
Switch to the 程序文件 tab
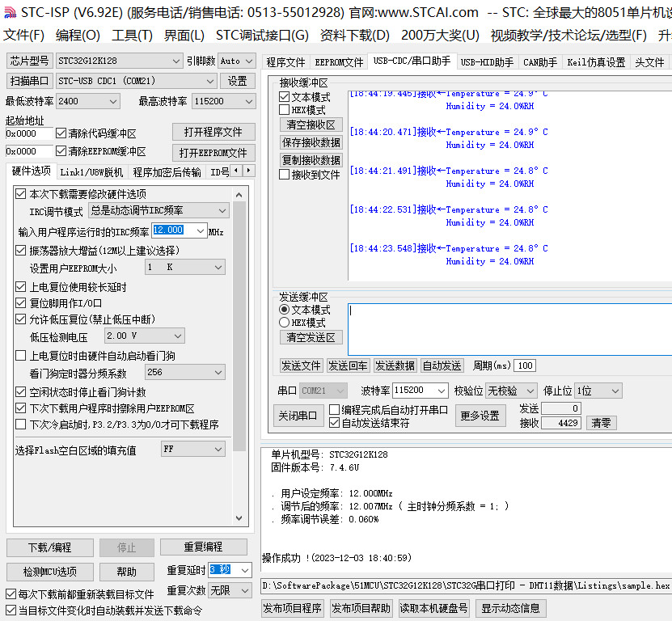(285, 62)
